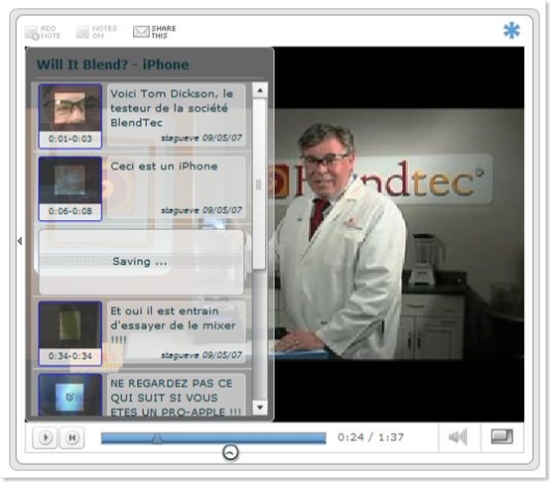Select the 0:34-0:34 note thumbnail
This screenshot has width=550, height=482.
tap(70, 333)
